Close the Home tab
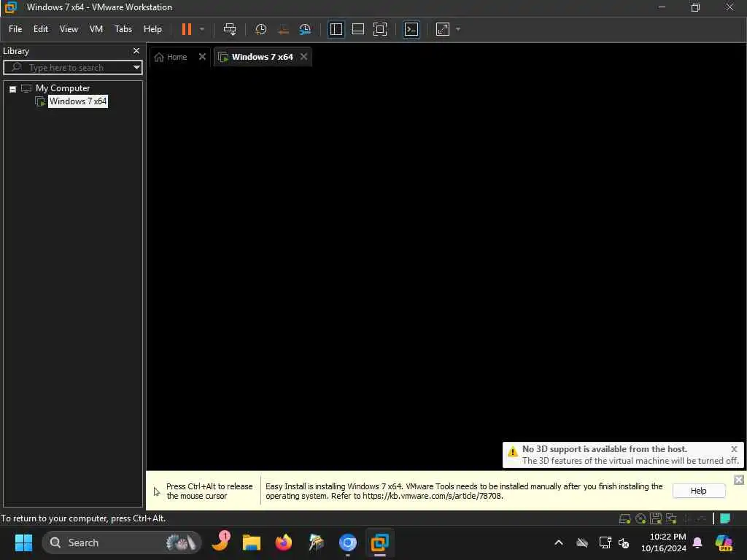 (202, 57)
